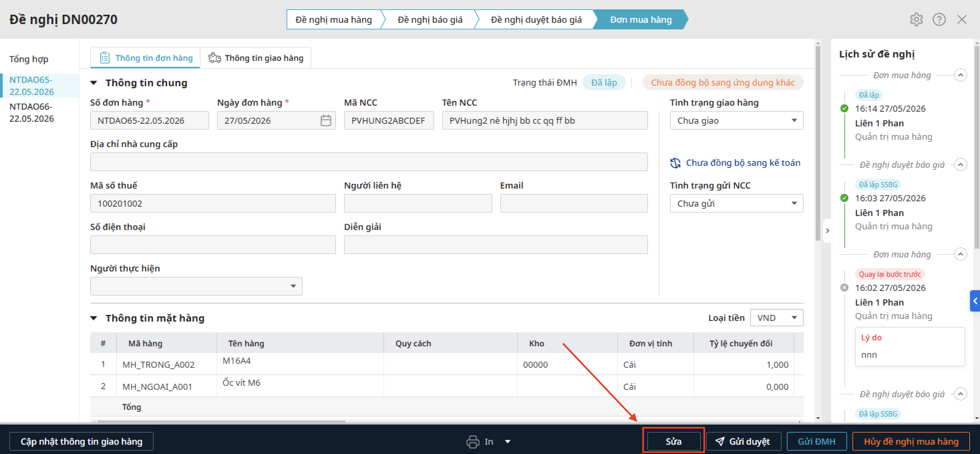Screen dimensions: 980x454
Task: Click the item table horizontal scrollbar
Action: pos(221,421)
